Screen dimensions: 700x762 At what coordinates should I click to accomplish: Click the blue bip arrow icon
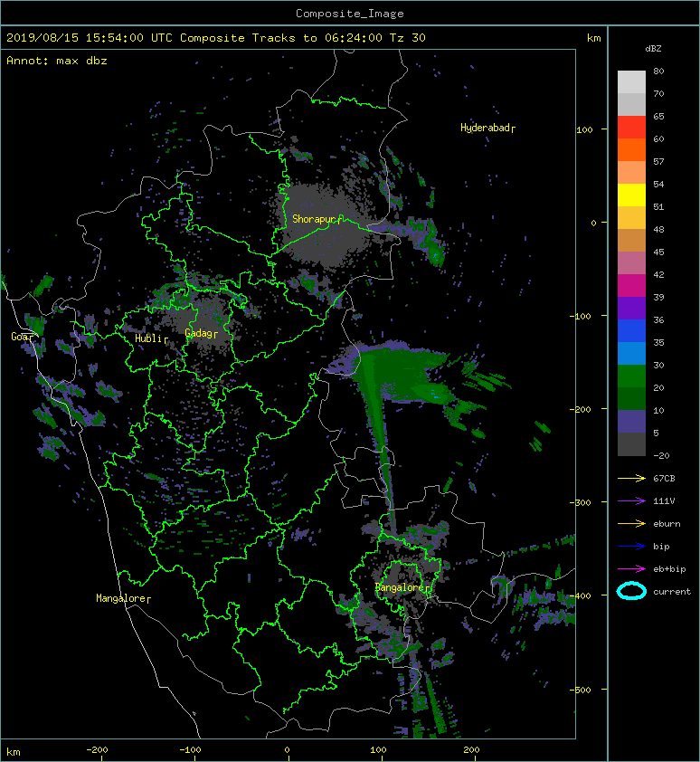tap(631, 547)
